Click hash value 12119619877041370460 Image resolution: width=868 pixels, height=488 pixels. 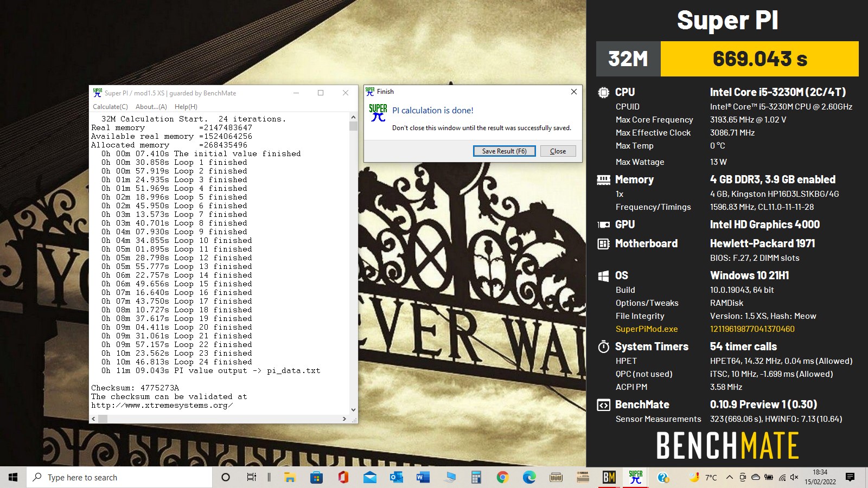click(x=752, y=329)
